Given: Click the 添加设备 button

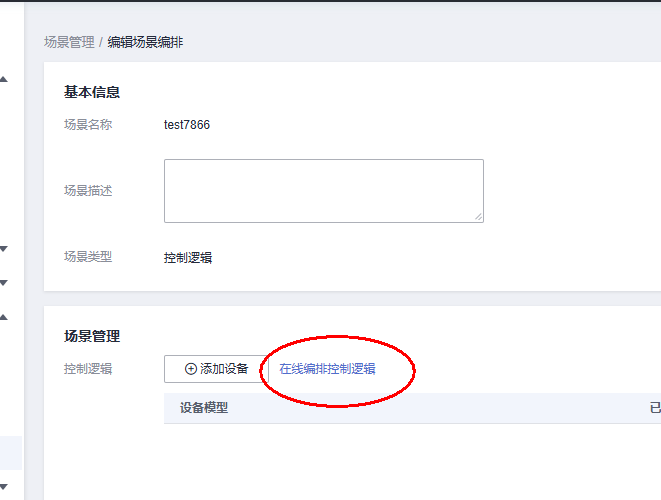Looking at the screenshot, I should point(216,369).
